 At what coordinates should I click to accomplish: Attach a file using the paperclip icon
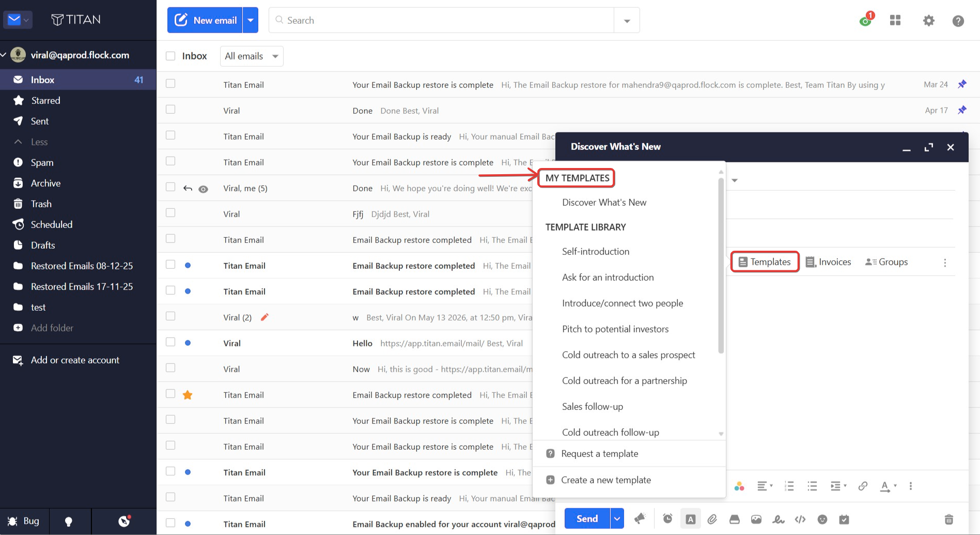pyautogui.click(x=712, y=519)
